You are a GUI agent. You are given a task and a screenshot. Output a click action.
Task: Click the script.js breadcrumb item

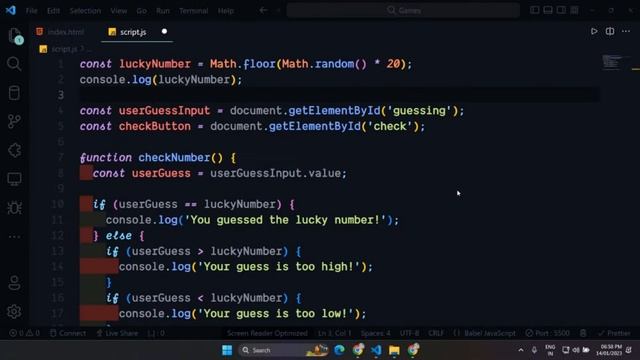point(64,49)
